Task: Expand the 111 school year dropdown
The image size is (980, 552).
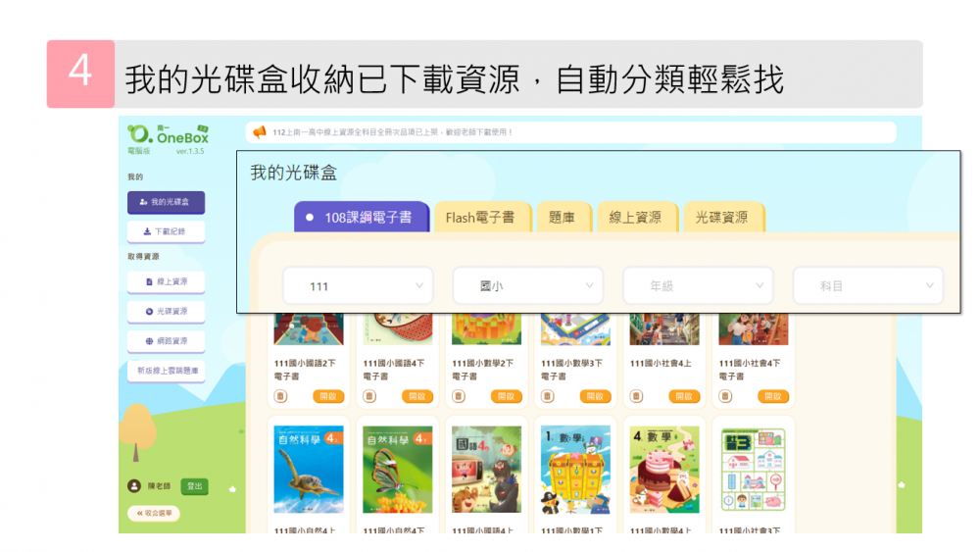Action: [x=357, y=286]
